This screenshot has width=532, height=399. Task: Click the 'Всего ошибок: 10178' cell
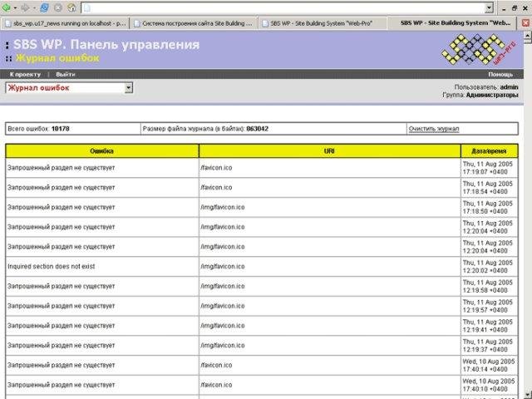click(x=72, y=129)
